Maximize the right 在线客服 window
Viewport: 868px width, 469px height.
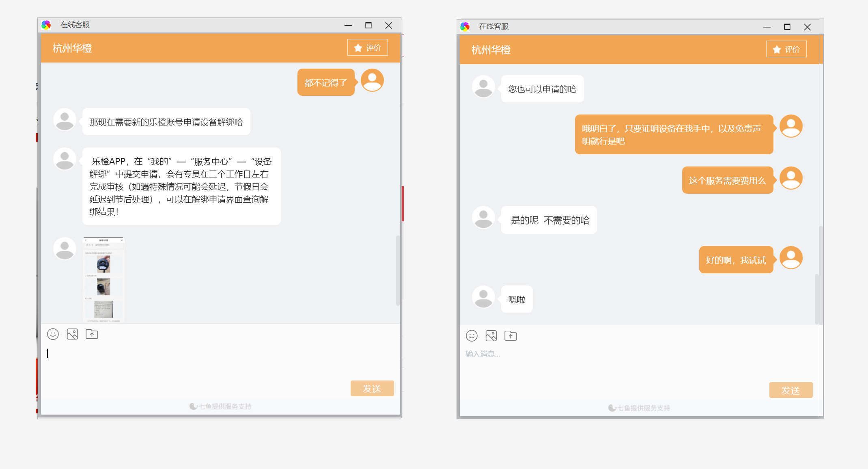coord(787,27)
